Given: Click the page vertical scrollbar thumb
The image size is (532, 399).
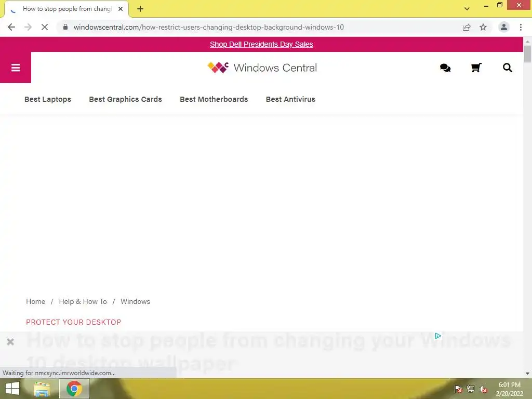Looking at the screenshot, I should click(x=527, y=54).
